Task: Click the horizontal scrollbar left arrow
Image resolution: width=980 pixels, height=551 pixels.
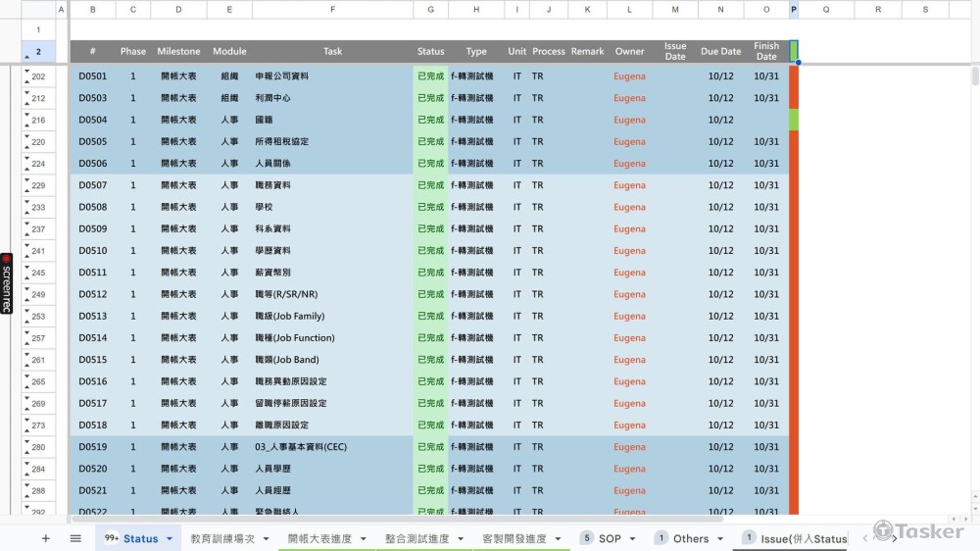Action: point(954,519)
